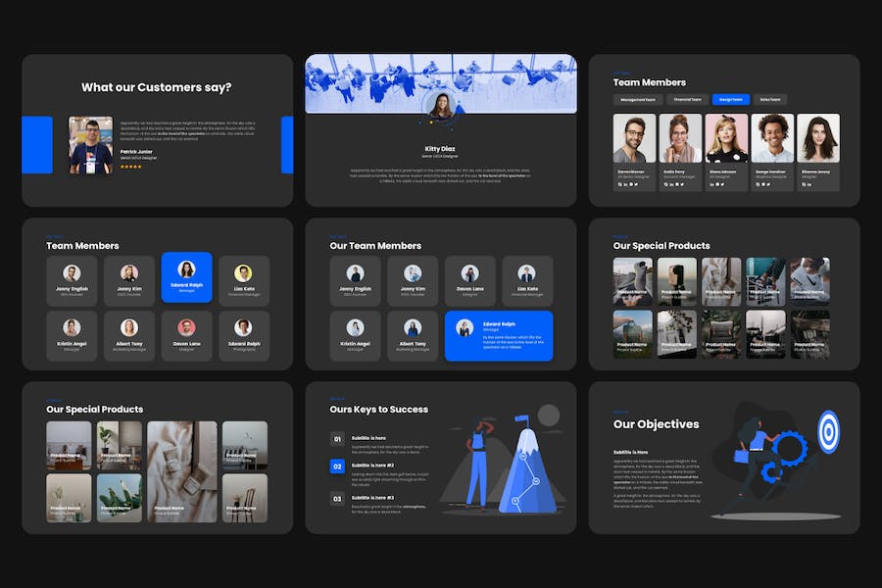Select the Jenny English card in Team Members
Image resolution: width=882 pixels, height=588 pixels.
click(x=72, y=280)
